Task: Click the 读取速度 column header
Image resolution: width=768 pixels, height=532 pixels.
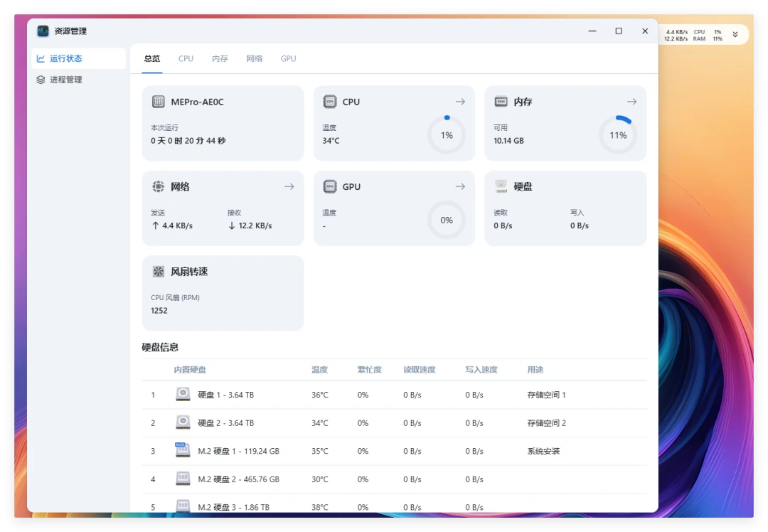Action: click(x=420, y=369)
